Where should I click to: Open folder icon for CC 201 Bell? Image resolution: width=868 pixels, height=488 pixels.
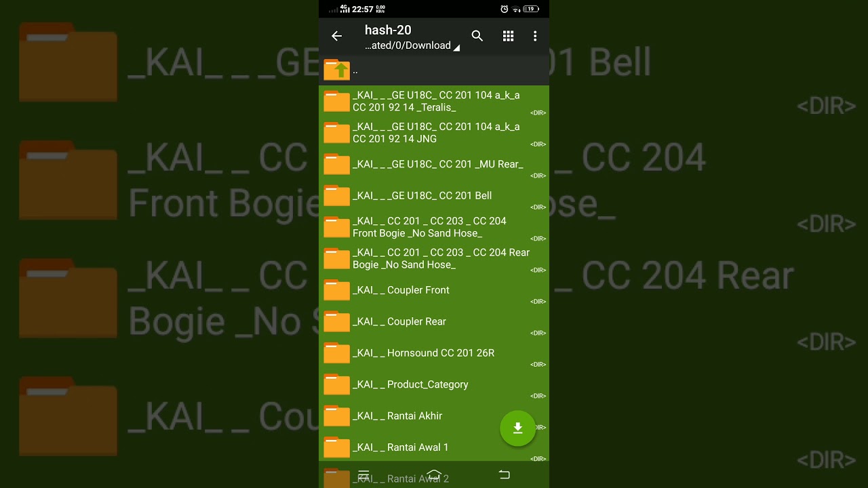[x=336, y=195]
